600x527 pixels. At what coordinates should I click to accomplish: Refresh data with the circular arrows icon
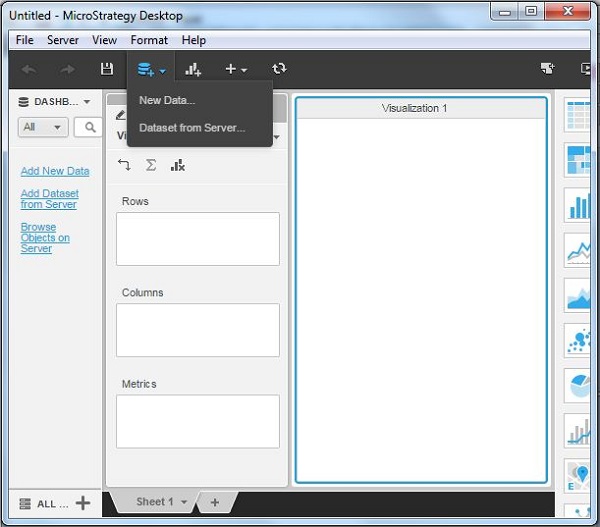click(279, 69)
